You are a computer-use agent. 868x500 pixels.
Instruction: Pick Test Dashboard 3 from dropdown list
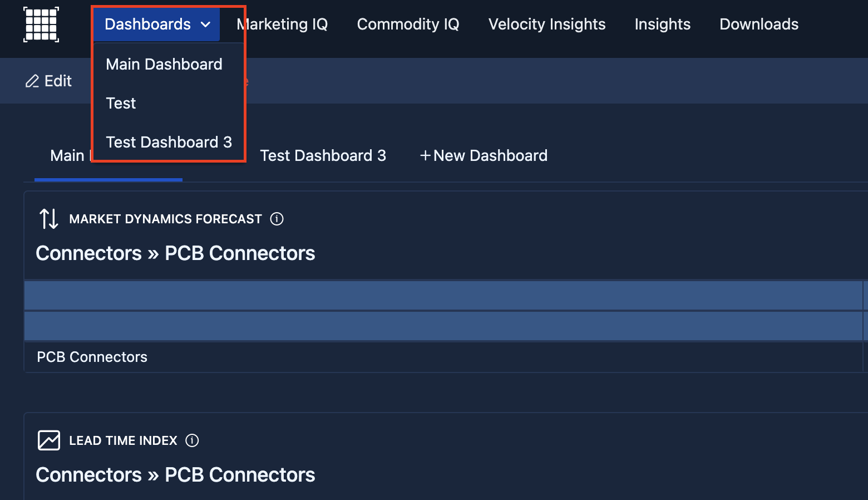[x=169, y=142]
